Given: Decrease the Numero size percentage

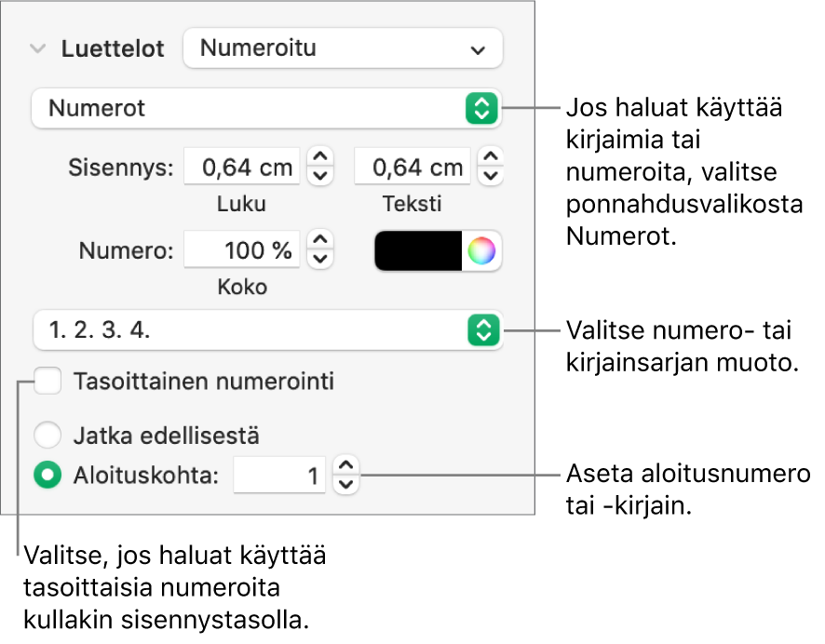Looking at the screenshot, I should tap(320, 260).
